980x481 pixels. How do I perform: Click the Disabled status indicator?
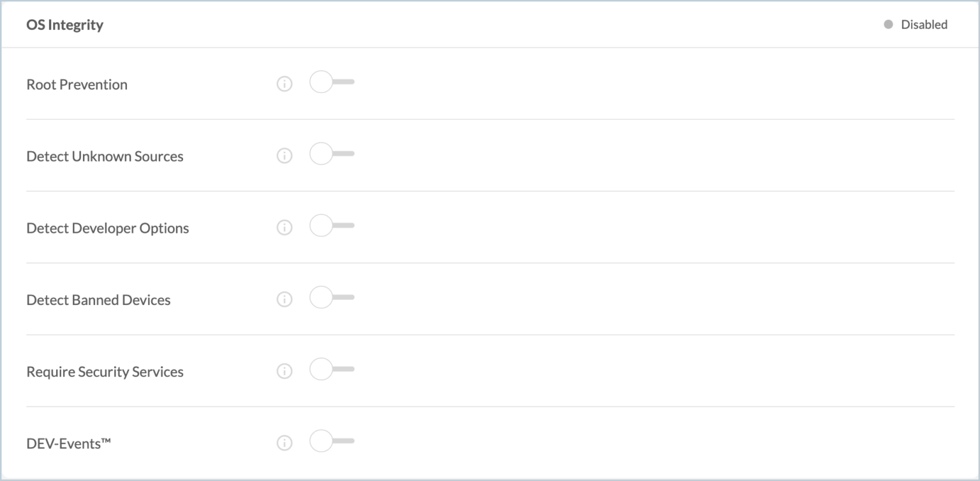pyautogui.click(x=916, y=25)
